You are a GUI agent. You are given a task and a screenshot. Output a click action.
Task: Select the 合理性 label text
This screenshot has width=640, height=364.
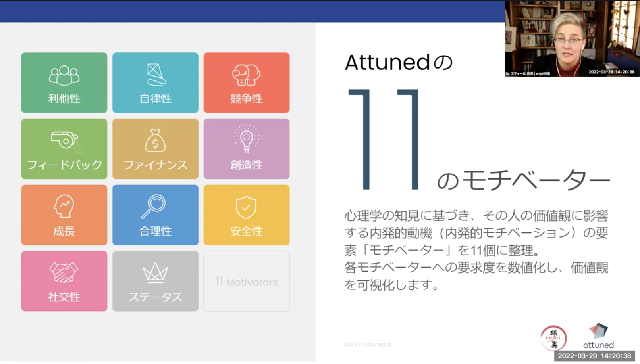click(x=156, y=231)
